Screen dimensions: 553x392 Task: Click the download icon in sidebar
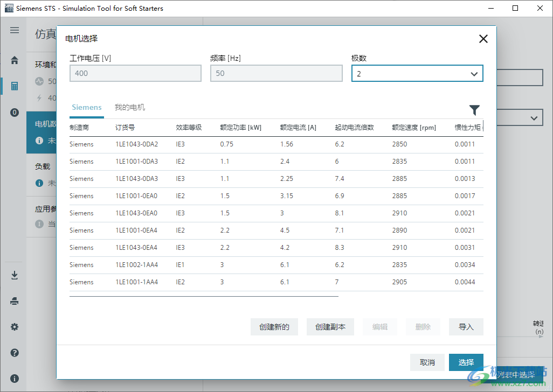[x=15, y=275]
